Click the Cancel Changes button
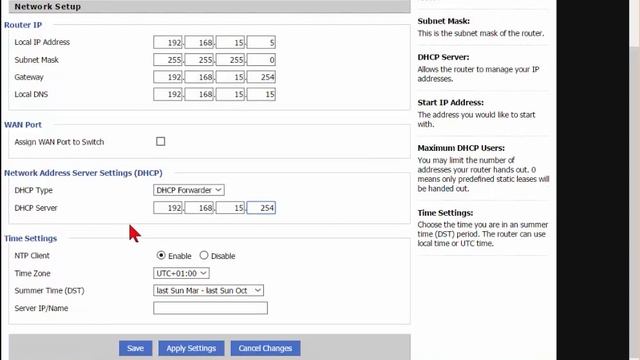Screen dimensions: 640x360 coord(265,348)
